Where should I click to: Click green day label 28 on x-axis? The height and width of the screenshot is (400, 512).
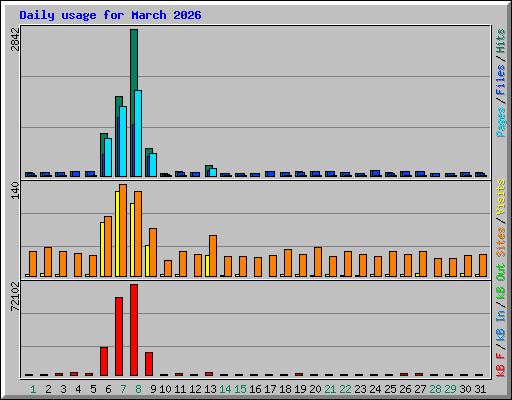(x=435, y=389)
